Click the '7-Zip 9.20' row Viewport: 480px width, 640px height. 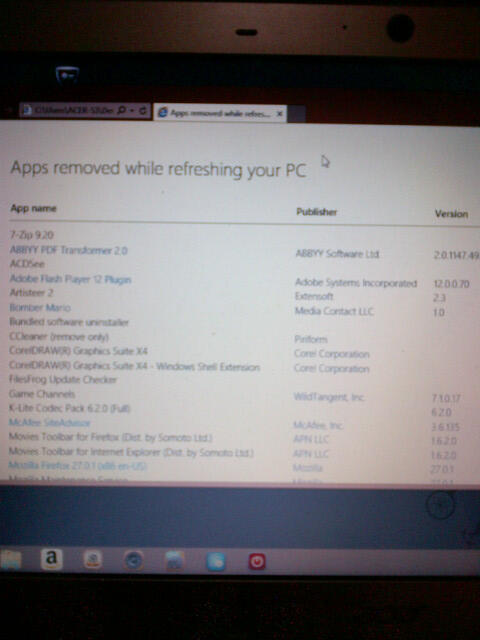click(32, 235)
